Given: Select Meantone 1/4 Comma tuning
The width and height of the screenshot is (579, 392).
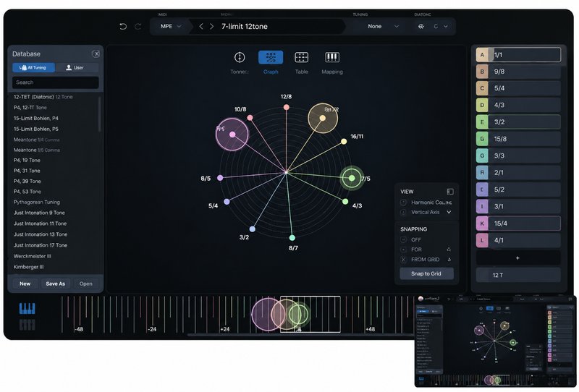Looking at the screenshot, I should 37,140.
